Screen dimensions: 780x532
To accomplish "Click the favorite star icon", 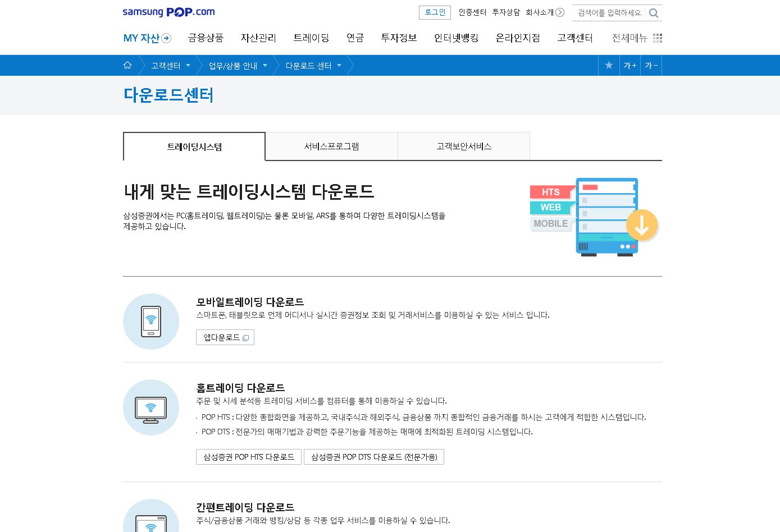I will [609, 65].
